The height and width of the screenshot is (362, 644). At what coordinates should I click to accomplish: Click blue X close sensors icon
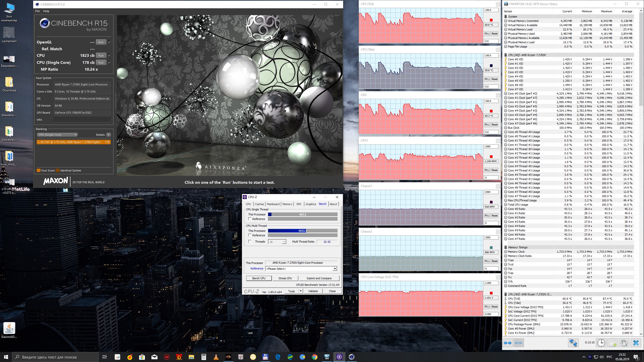coord(636,343)
